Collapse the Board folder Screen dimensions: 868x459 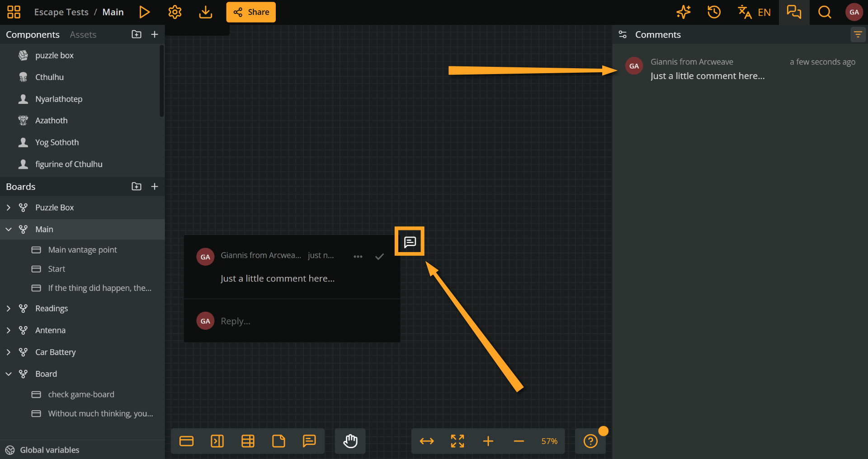(x=9, y=374)
